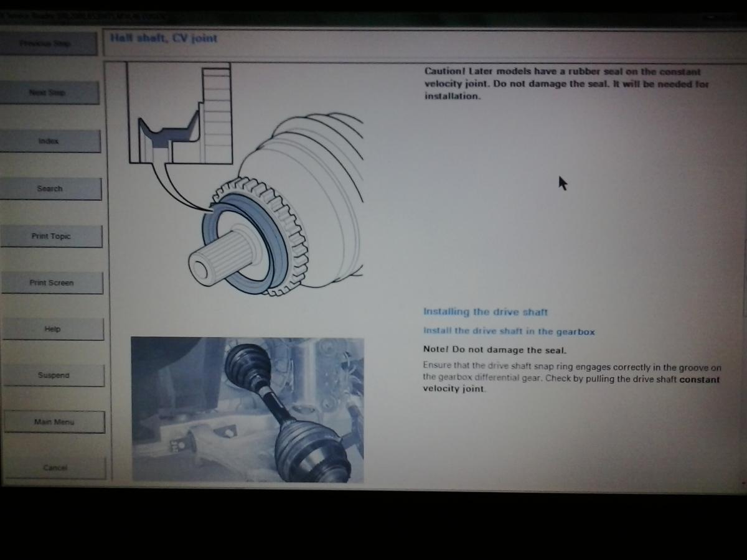Image resolution: width=747 pixels, height=560 pixels.
Task: Go back with Previous Step button
Action: point(47,44)
